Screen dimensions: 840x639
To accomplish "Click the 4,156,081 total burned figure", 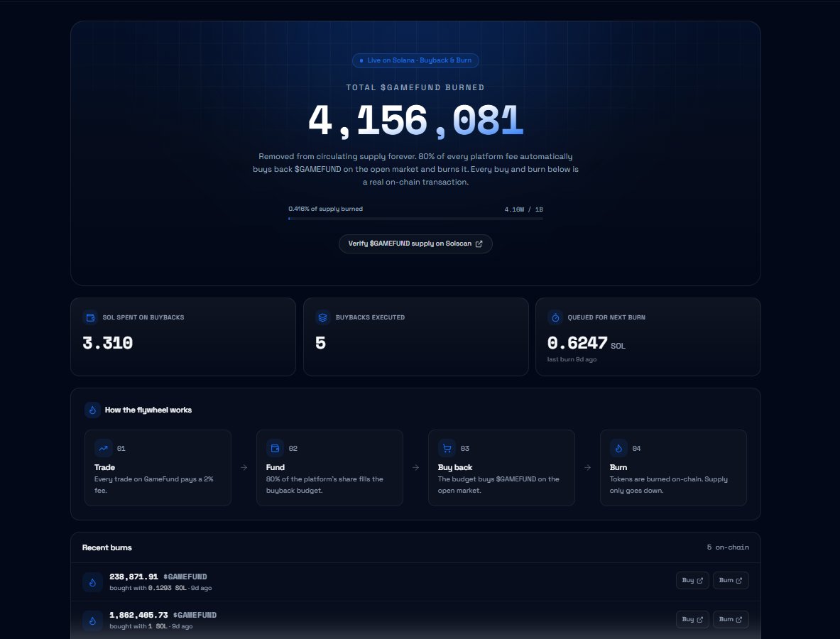I will 415,121.
